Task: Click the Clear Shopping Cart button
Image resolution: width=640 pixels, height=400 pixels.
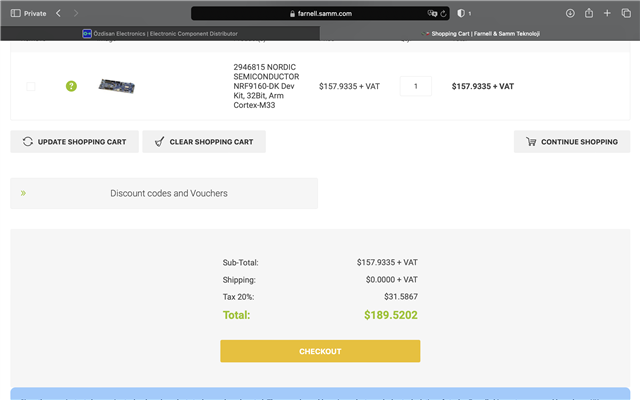Action: 204,142
